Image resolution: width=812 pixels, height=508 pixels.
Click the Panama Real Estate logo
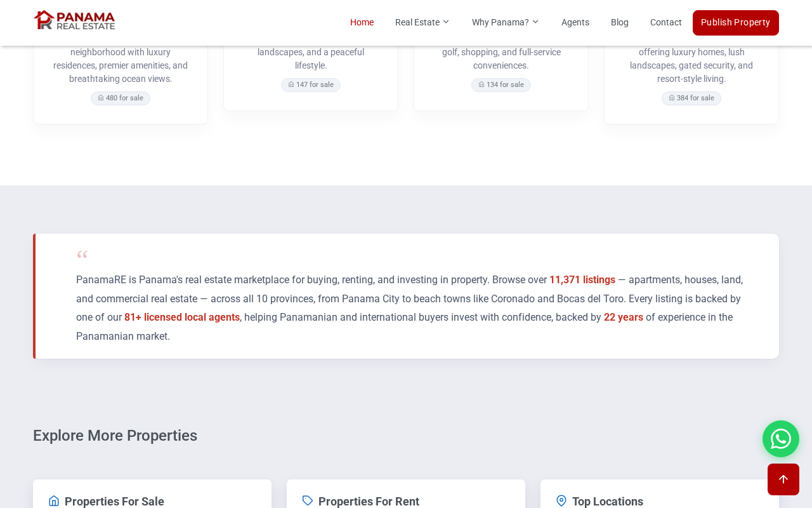(74, 20)
